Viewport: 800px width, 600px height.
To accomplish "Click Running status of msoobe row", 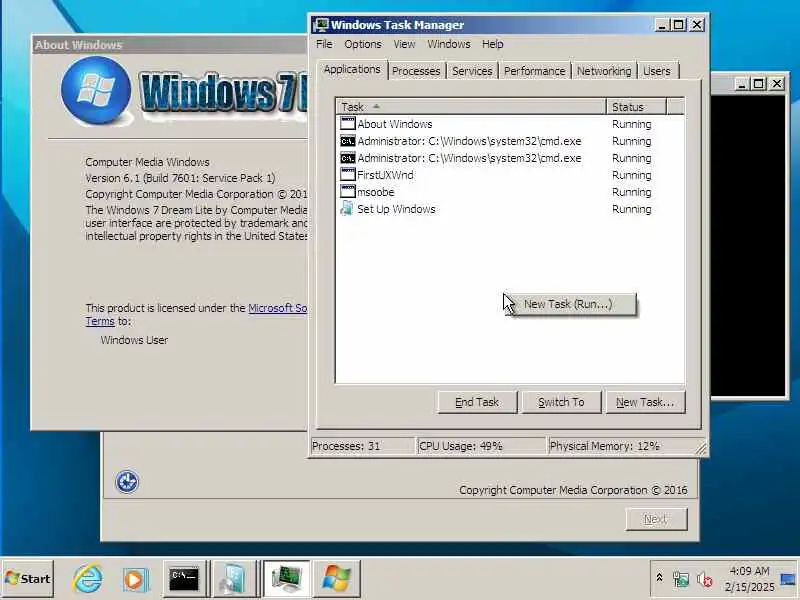I will point(632,192).
